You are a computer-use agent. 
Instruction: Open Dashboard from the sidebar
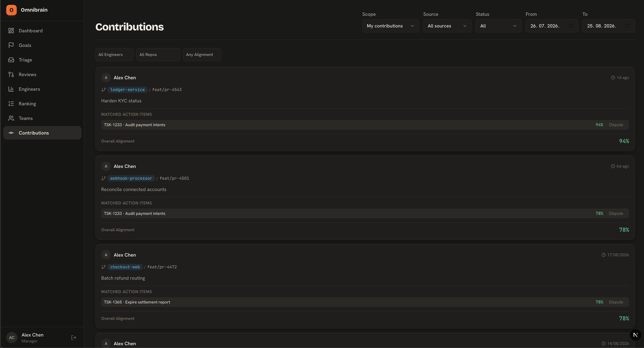[42, 31]
